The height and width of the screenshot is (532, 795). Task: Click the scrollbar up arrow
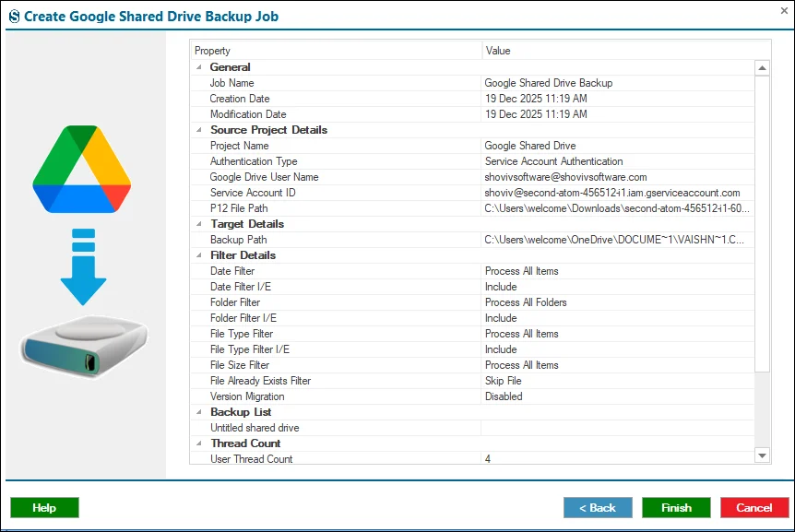(762, 68)
